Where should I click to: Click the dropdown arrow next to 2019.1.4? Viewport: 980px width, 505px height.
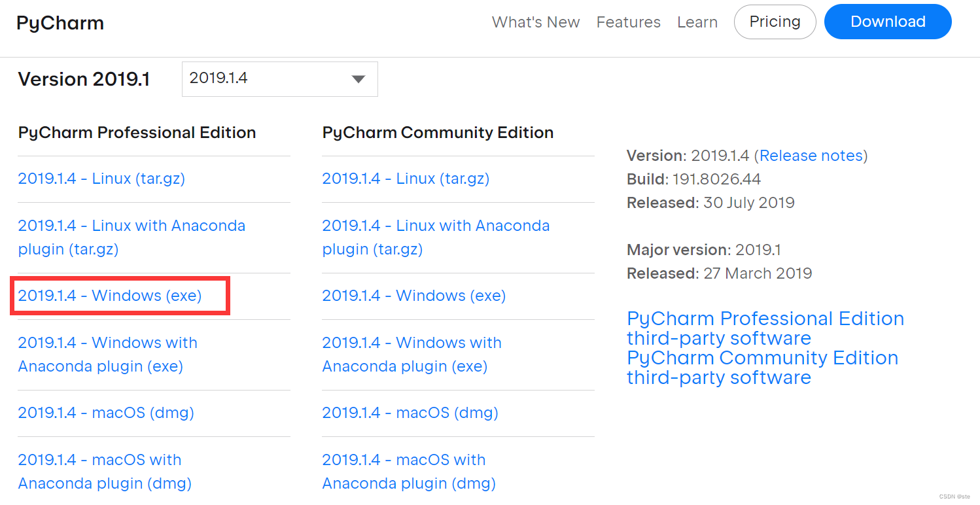click(x=359, y=78)
